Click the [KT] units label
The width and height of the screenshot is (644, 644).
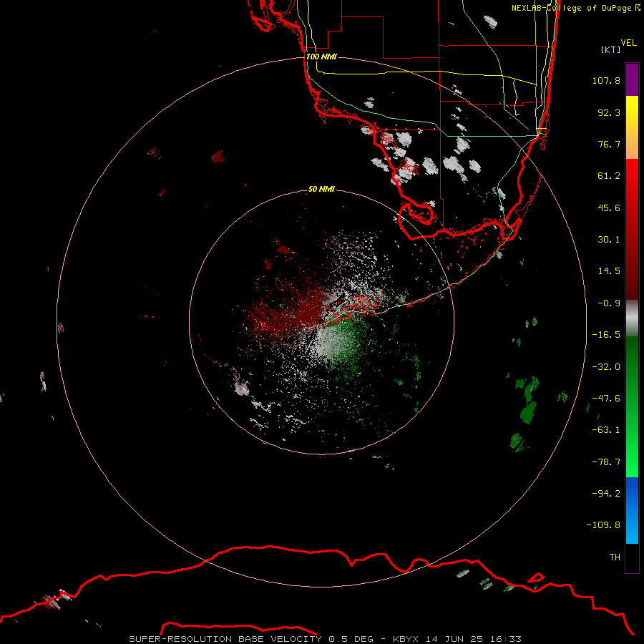point(610,49)
